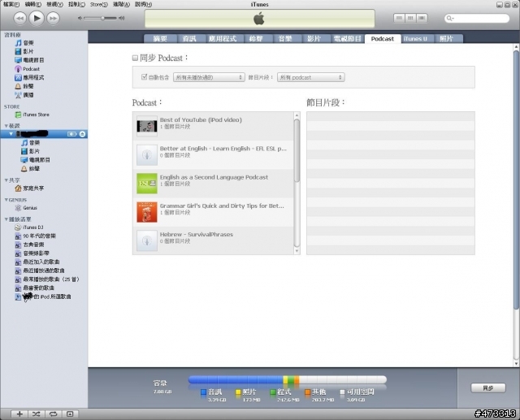Image resolution: width=520 pixels, height=420 pixels.
Task: Select Better at English podcast row
Action: pos(213,155)
